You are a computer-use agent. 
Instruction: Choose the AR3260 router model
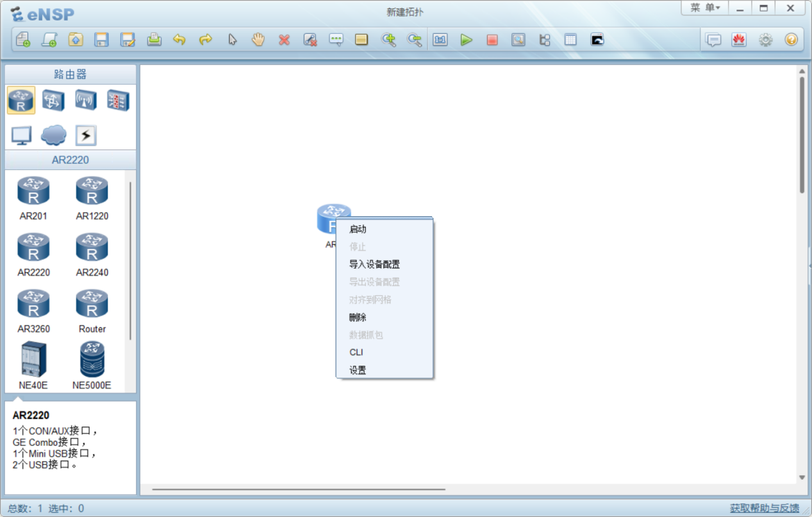pos(33,312)
